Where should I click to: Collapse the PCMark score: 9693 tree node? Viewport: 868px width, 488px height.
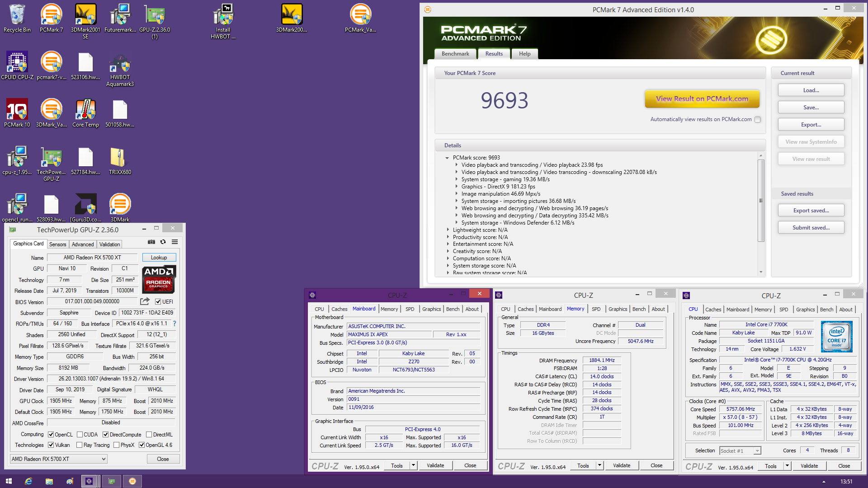click(x=447, y=158)
